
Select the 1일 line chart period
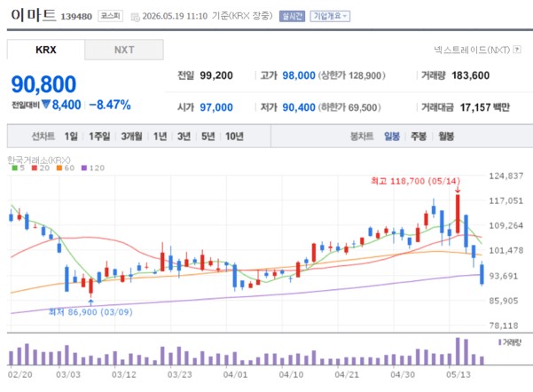71,137
